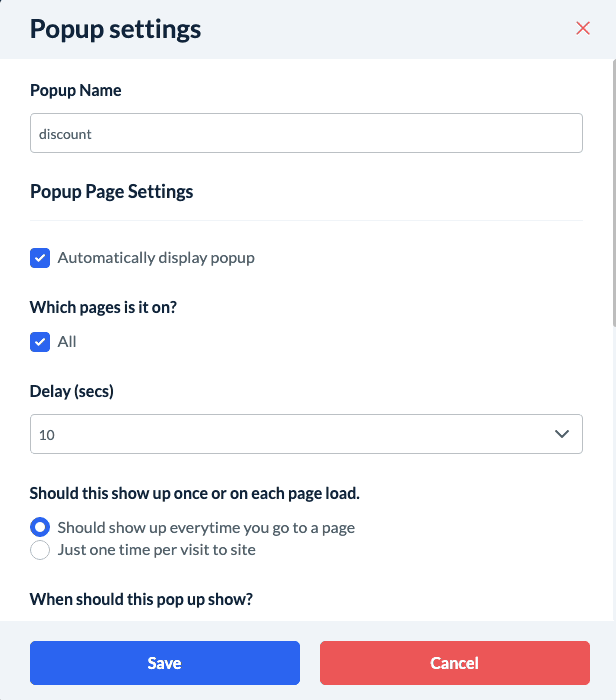
Task: Uncheck the All pages checkbox
Action: [40, 342]
